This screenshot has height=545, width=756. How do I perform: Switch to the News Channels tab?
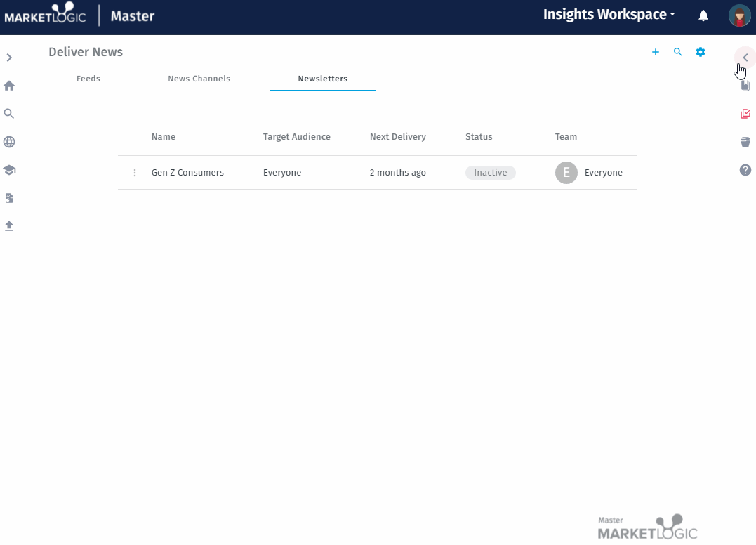click(x=199, y=79)
